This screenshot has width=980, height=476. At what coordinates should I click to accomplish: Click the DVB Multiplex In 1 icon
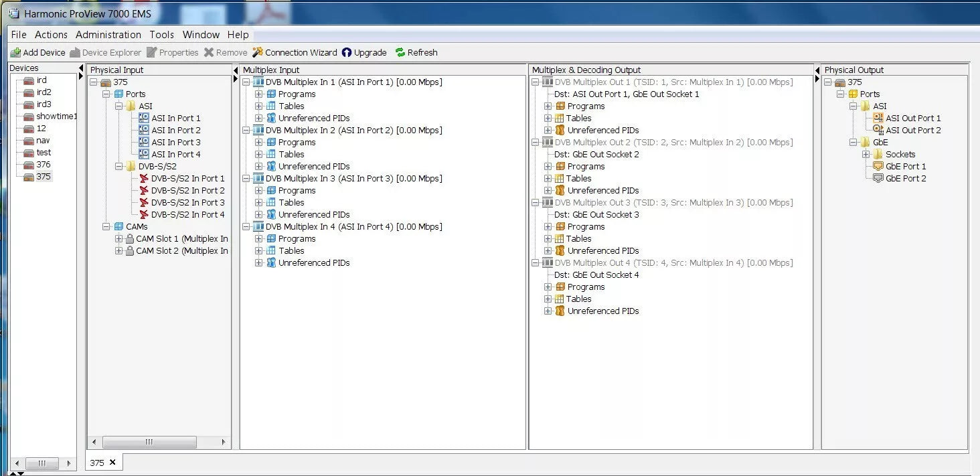(258, 82)
